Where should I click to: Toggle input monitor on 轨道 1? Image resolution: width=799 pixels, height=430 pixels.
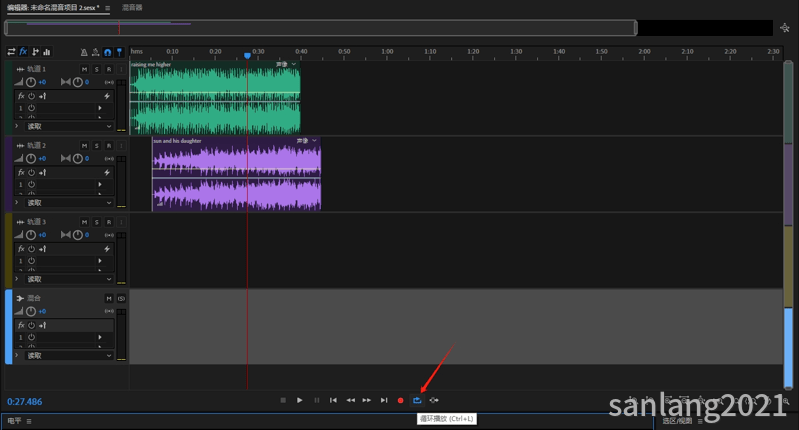[x=121, y=69]
